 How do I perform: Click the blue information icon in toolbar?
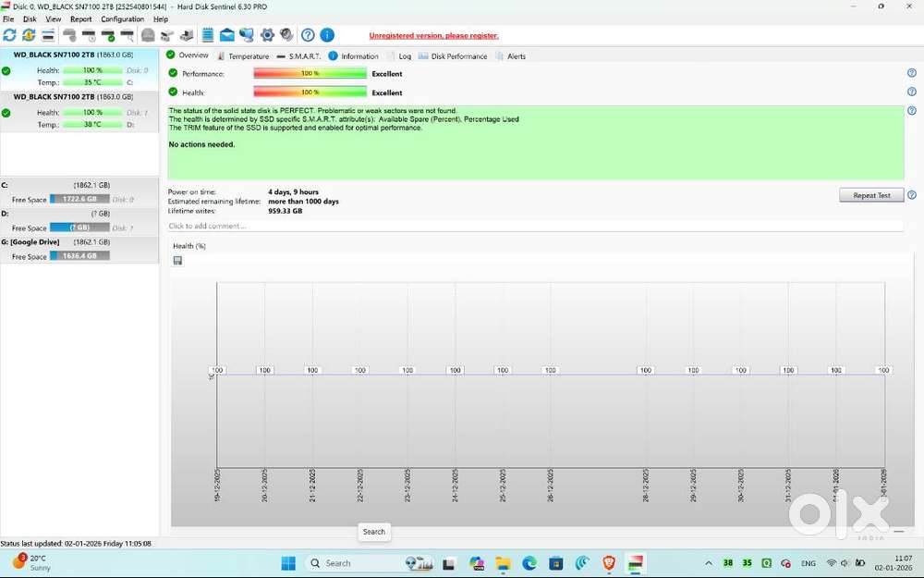(327, 35)
